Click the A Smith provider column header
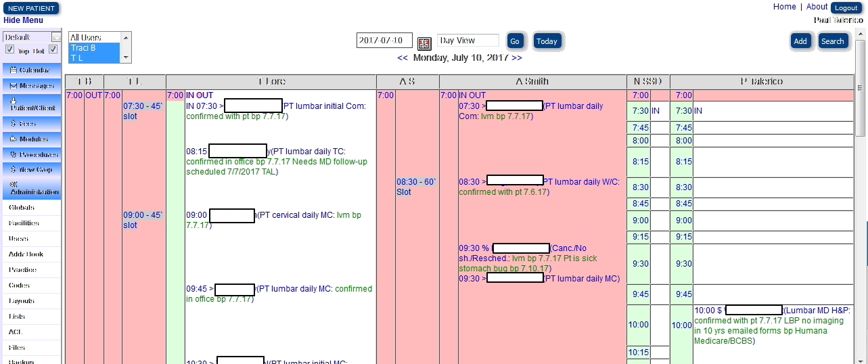 coord(532,81)
